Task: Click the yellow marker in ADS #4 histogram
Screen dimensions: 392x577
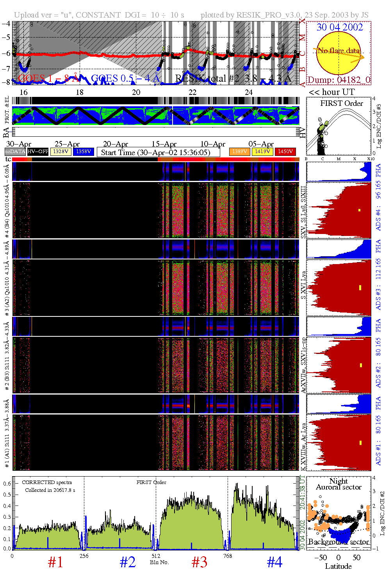Action: click(359, 210)
